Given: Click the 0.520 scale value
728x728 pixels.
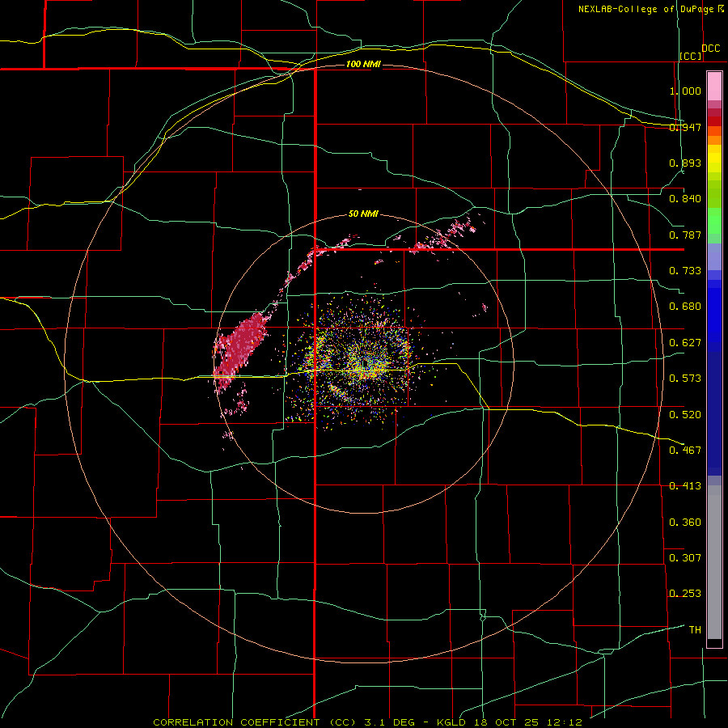Looking at the screenshot, I should coord(685,415).
